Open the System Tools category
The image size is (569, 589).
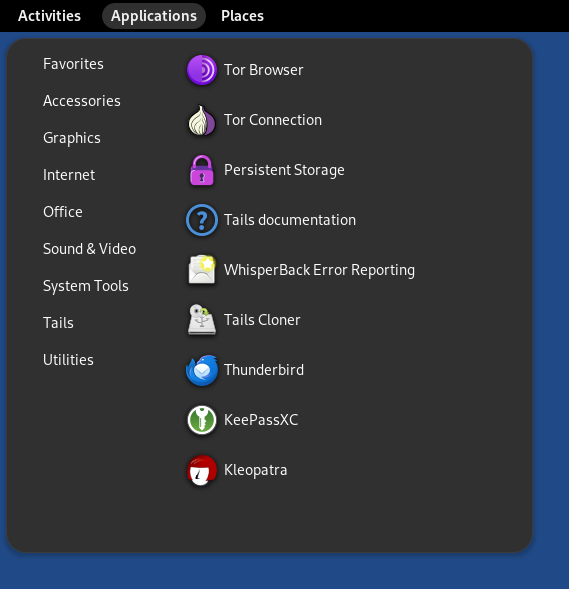tap(86, 286)
